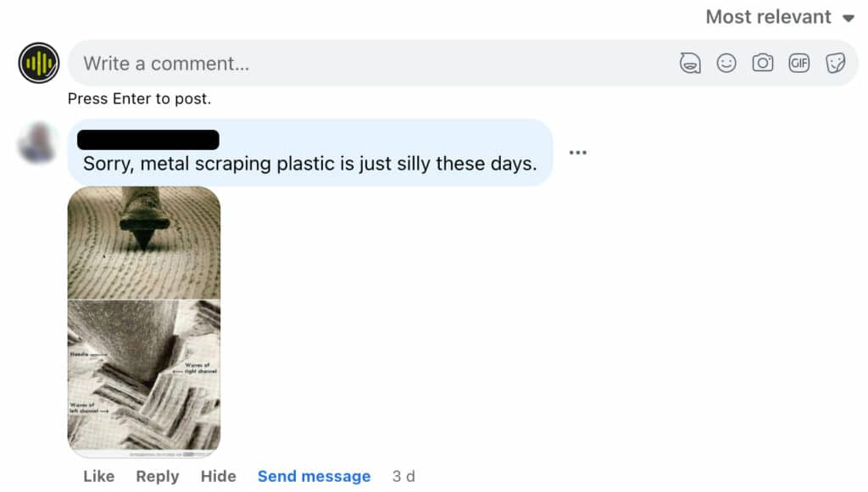868x492 pixels.
Task: Hide the comment
Action: [218, 476]
